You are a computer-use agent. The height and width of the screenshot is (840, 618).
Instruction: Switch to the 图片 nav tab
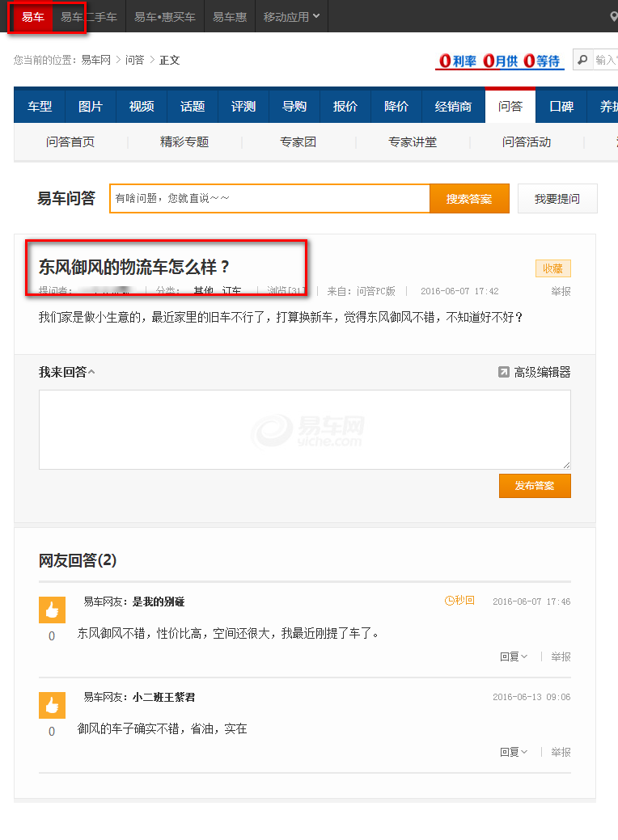coord(90,106)
